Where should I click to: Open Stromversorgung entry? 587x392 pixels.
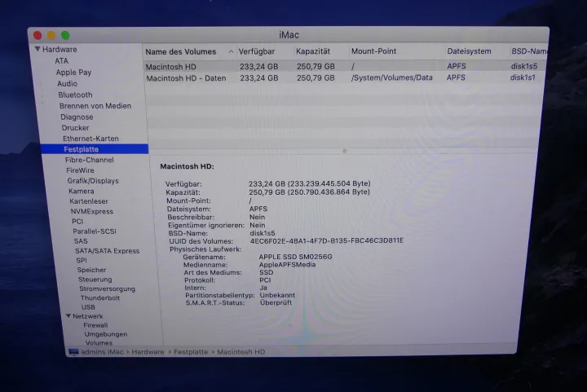coord(107,288)
